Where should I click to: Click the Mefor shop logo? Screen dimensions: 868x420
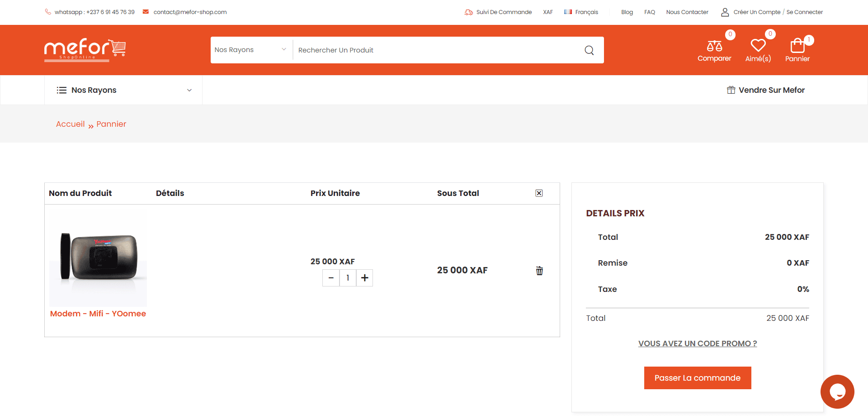point(85,50)
